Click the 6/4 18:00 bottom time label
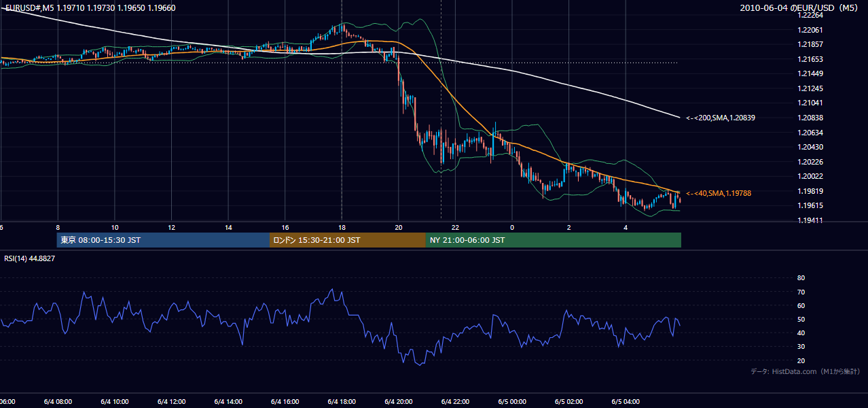Screen dimensions: 868x408 [x=342, y=401]
